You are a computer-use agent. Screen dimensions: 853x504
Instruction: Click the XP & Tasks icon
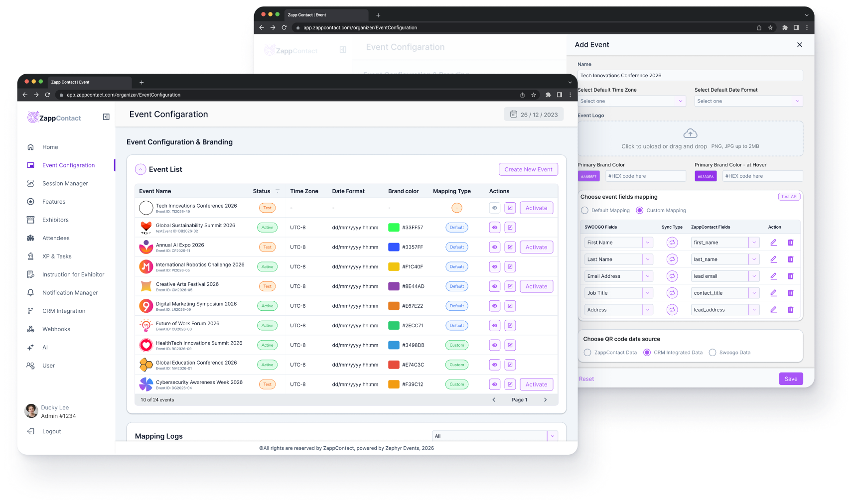[x=30, y=256]
